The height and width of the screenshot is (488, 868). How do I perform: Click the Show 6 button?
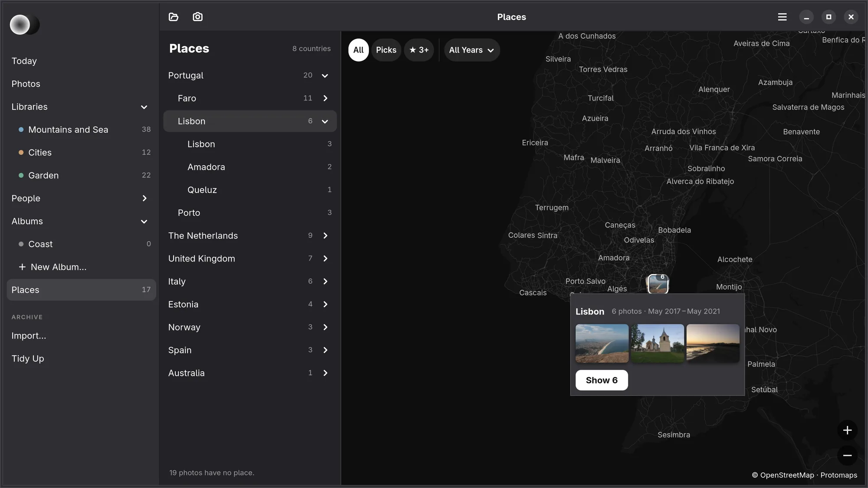(x=602, y=380)
